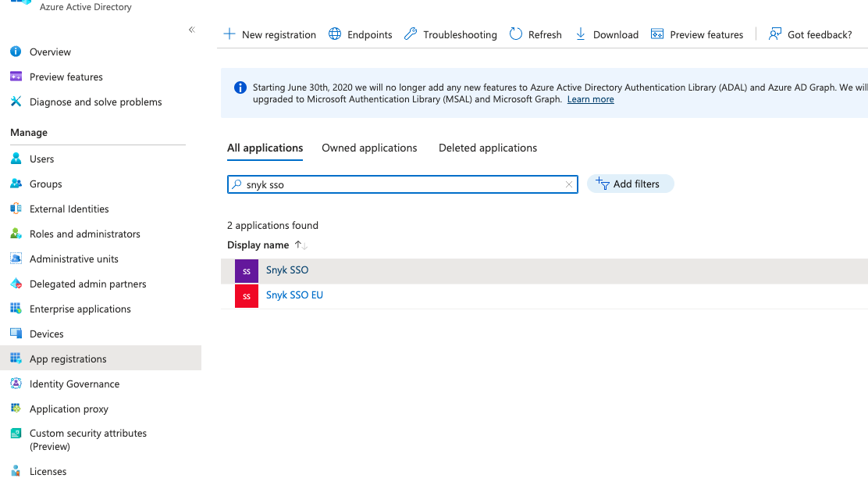The image size is (868, 482).
Task: Click the Users icon in sidebar
Action: coord(16,159)
